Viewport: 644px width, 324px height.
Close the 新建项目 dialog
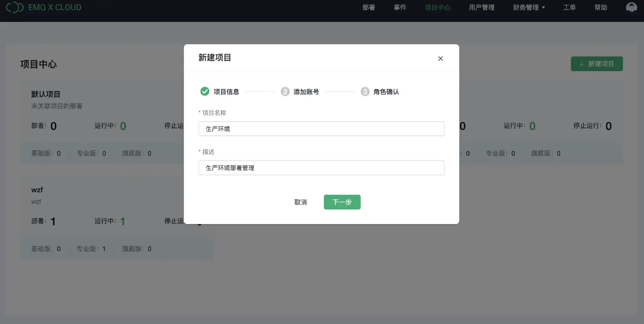[x=440, y=58]
